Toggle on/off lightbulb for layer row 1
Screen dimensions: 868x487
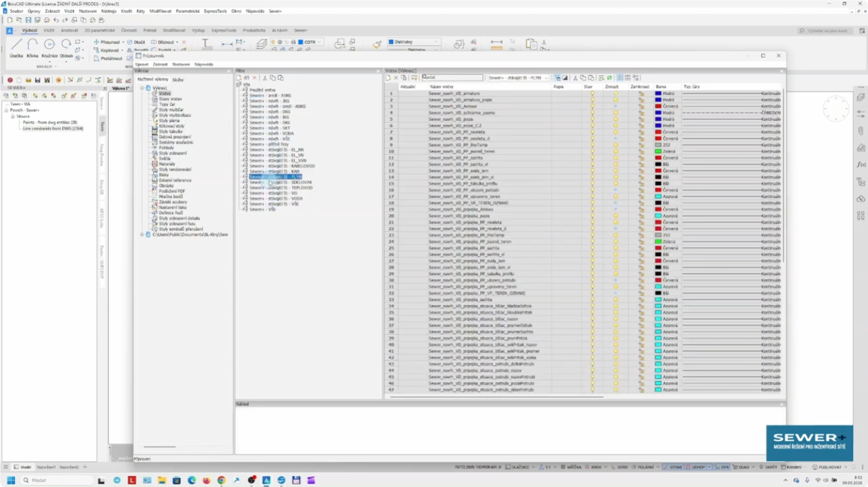click(591, 94)
